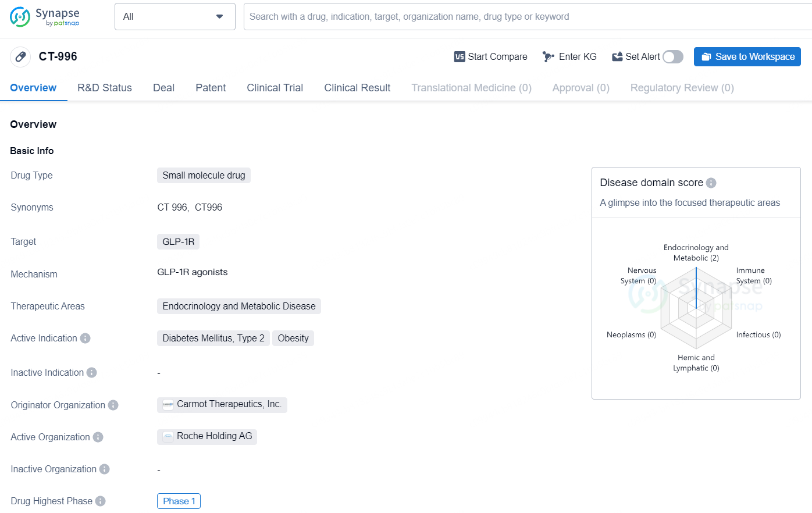Click the Nervous System (0) chart label

[x=638, y=276]
